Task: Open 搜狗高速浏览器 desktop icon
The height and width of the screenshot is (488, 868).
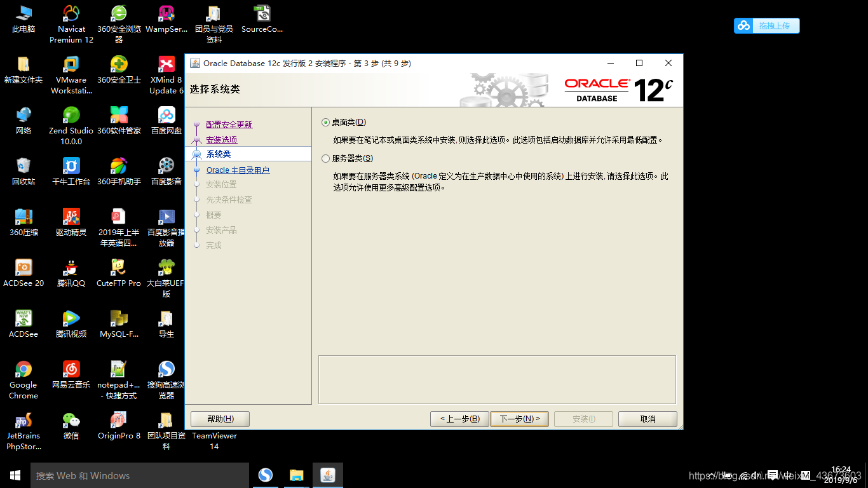Action: [166, 381]
